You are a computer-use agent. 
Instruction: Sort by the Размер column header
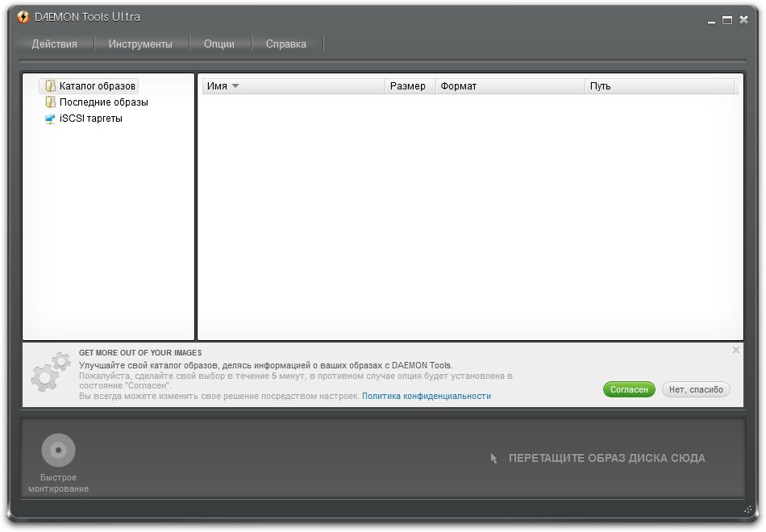coord(410,86)
